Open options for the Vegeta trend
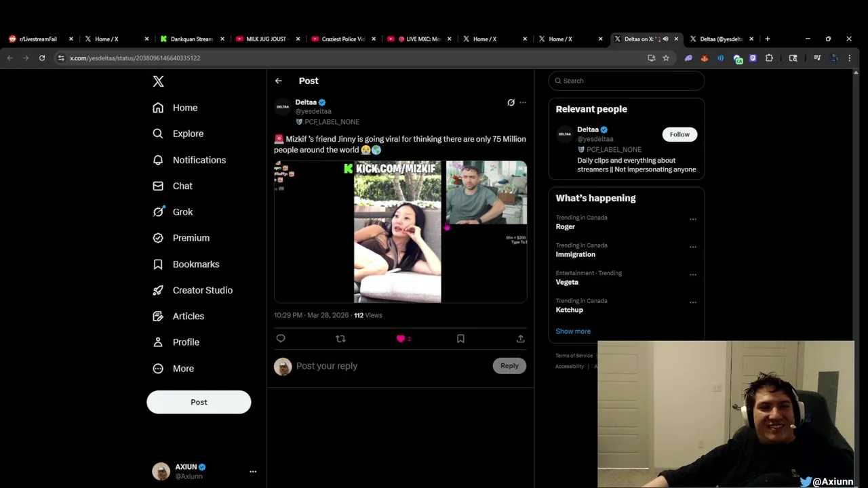This screenshot has width=868, height=488. coord(693,274)
